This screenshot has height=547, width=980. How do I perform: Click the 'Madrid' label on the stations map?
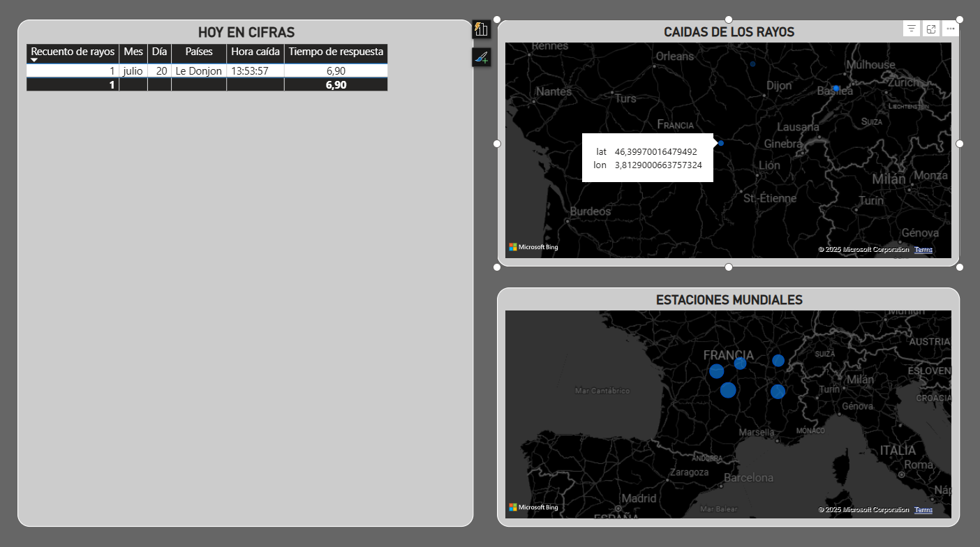639,499
